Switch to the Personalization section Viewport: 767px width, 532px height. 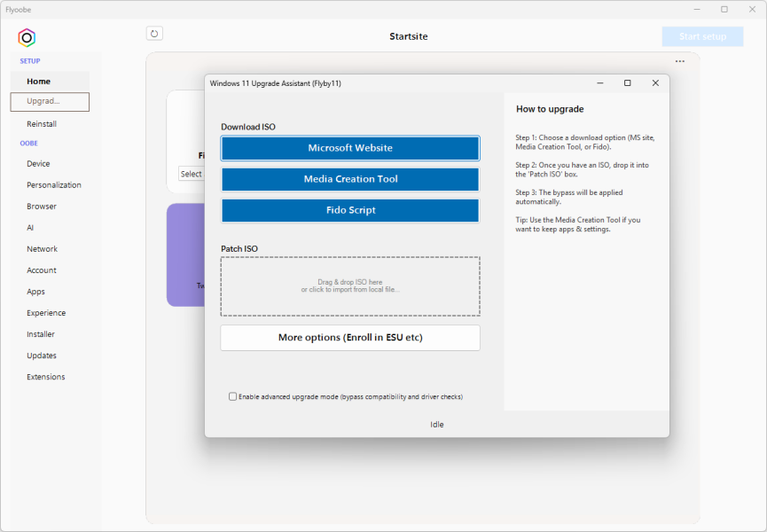tap(53, 185)
